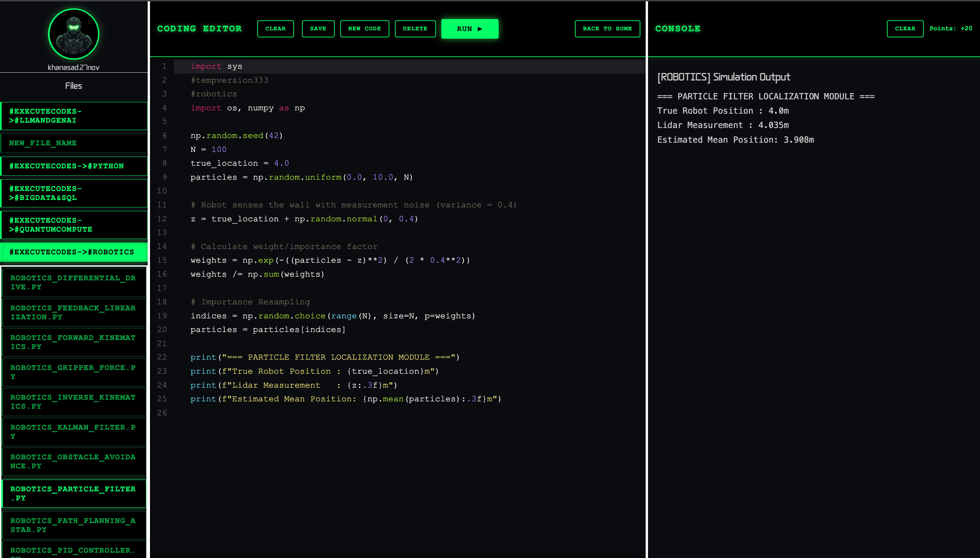Open ROBOTICS_INVERSE_KINEMATICS.PY file
Image resolution: width=980 pixels, height=558 pixels.
pyautogui.click(x=74, y=402)
